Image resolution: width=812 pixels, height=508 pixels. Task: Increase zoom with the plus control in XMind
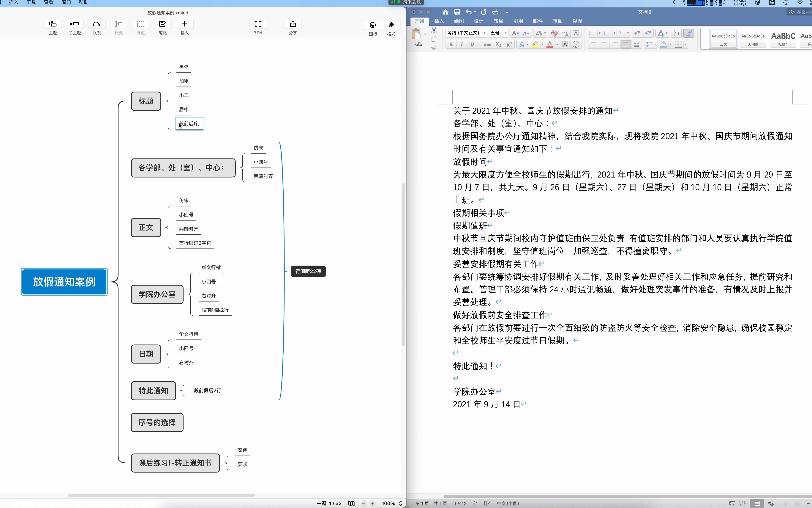point(373,503)
